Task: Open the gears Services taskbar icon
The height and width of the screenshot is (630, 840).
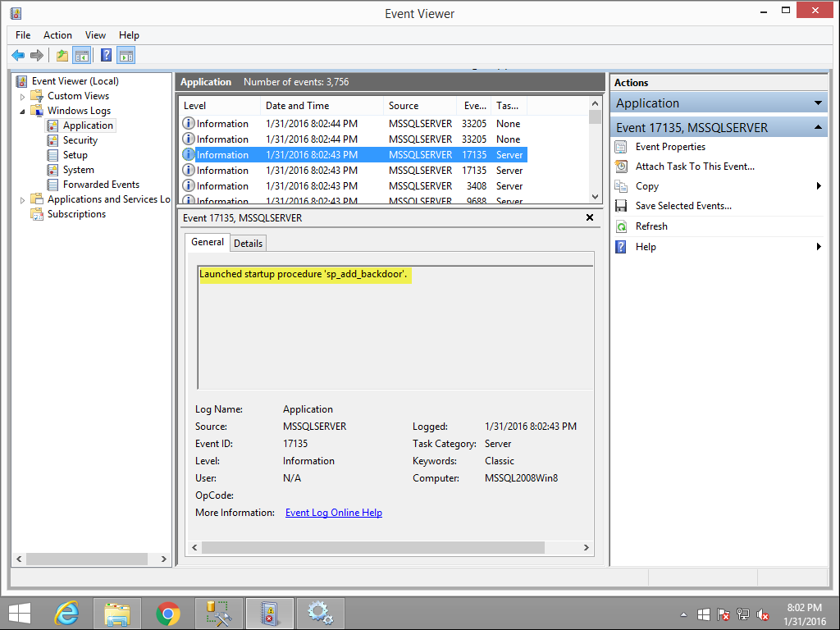Action: (x=321, y=614)
